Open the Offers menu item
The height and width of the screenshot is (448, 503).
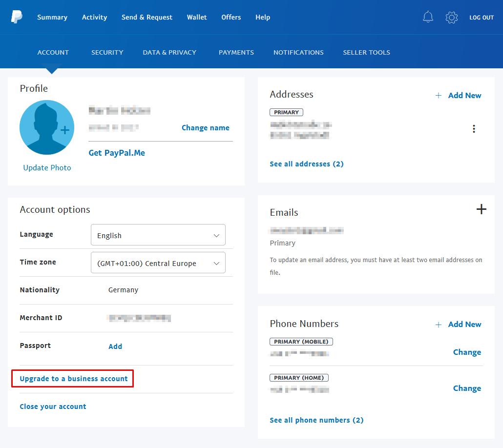(231, 17)
